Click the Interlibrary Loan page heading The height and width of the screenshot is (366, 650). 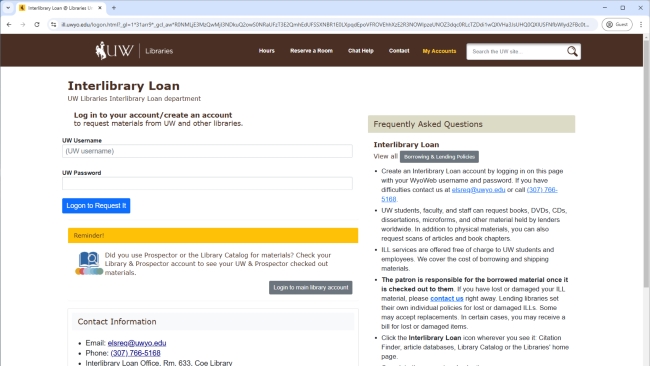coord(124,85)
